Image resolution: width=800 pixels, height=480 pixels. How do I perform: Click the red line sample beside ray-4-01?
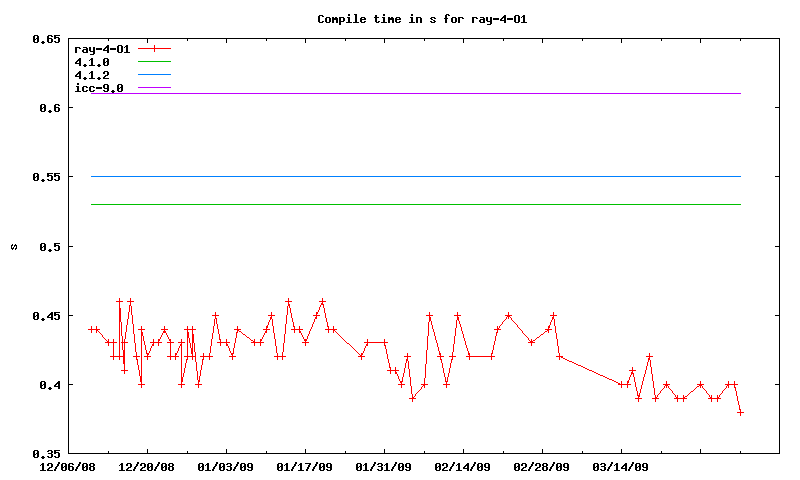point(155,48)
